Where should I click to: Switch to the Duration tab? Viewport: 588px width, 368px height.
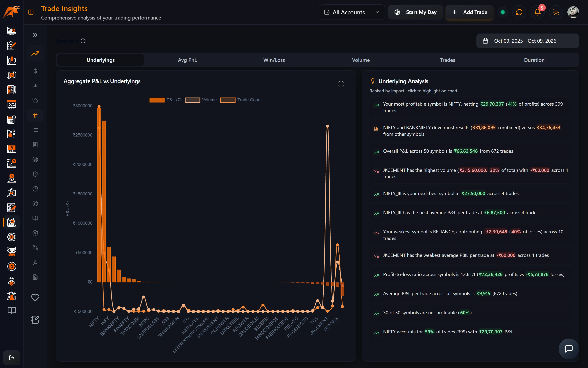click(x=534, y=60)
